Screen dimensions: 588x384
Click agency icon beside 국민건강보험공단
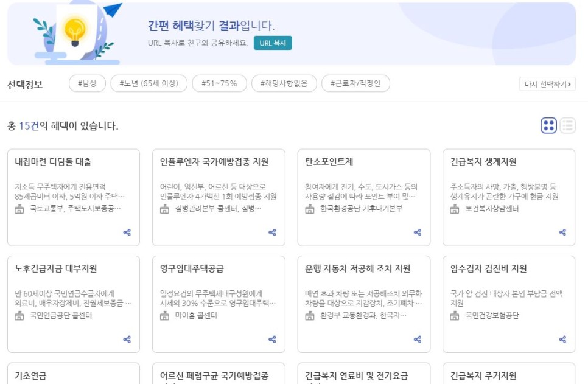(x=455, y=316)
